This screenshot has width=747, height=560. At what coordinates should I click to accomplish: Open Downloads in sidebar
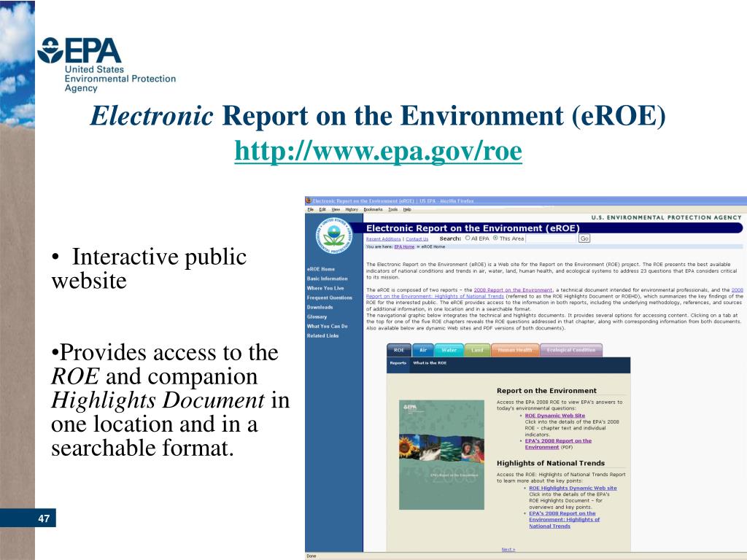click(320, 307)
